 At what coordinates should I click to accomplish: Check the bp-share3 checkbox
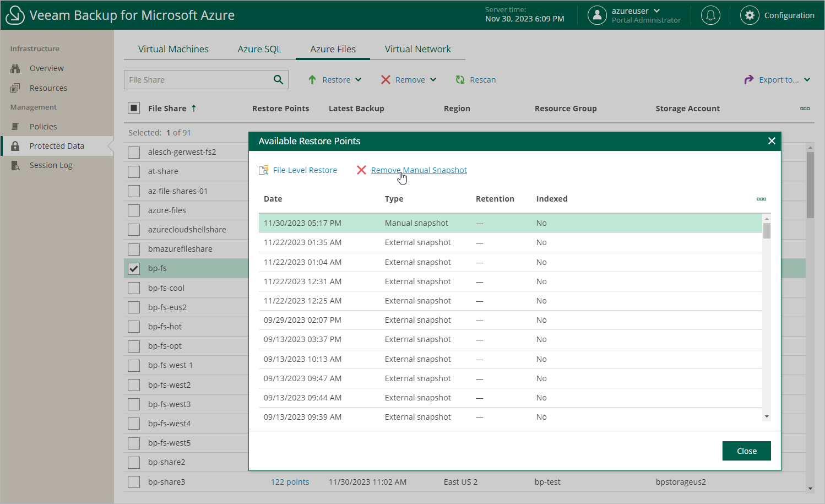pyautogui.click(x=134, y=482)
